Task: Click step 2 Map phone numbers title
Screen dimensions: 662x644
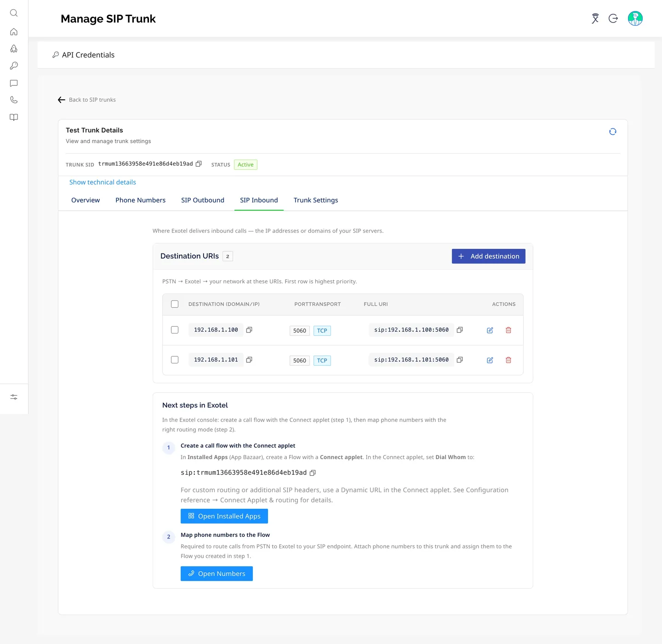Action: [x=225, y=535]
